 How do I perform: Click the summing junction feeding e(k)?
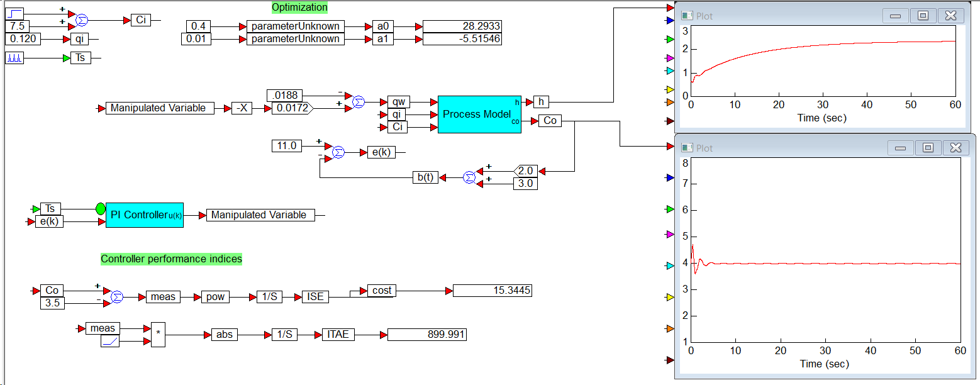[x=338, y=152]
